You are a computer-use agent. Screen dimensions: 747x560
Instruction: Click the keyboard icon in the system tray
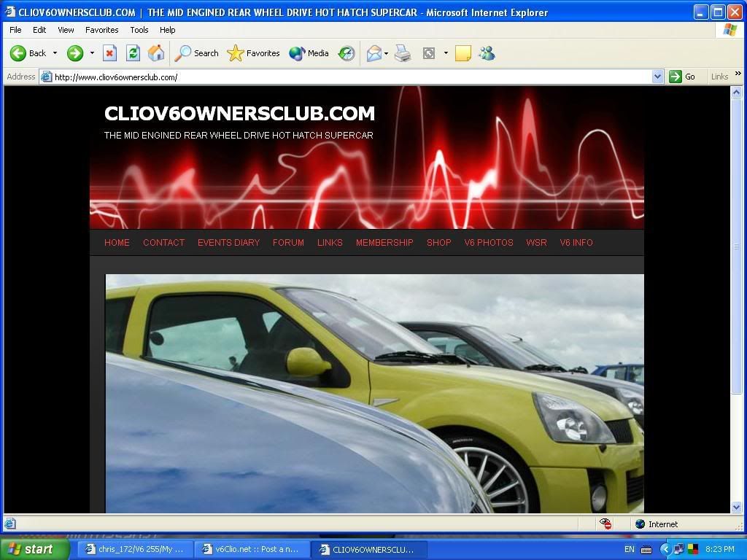coord(646,550)
